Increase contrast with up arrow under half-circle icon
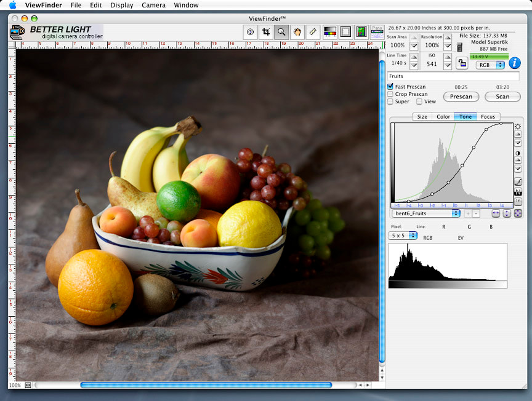This screenshot has height=401, width=532. (x=518, y=161)
